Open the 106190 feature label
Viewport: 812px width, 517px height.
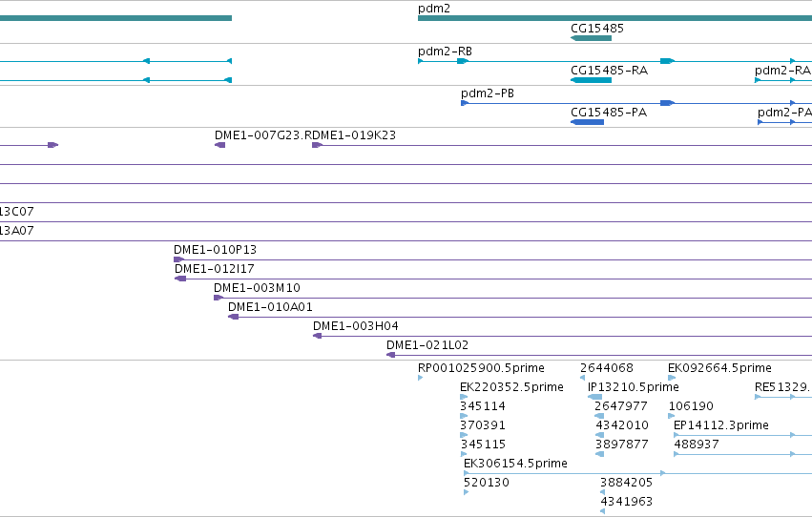click(x=691, y=406)
